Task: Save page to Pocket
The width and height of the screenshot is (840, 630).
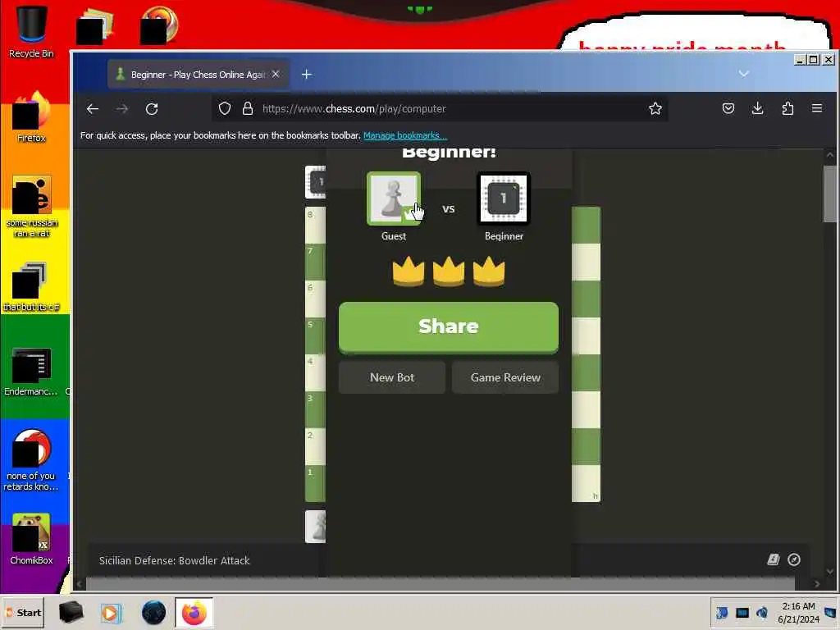Action: click(728, 109)
